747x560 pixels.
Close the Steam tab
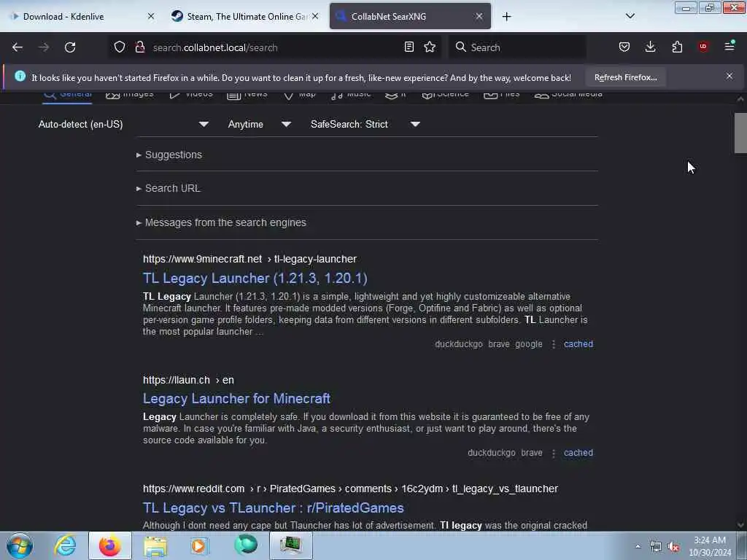pyautogui.click(x=315, y=16)
